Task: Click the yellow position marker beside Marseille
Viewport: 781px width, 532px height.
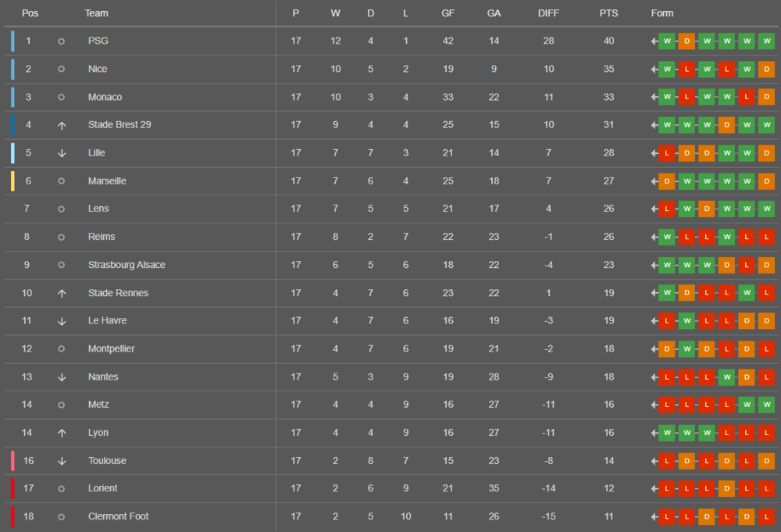Action: [12, 180]
